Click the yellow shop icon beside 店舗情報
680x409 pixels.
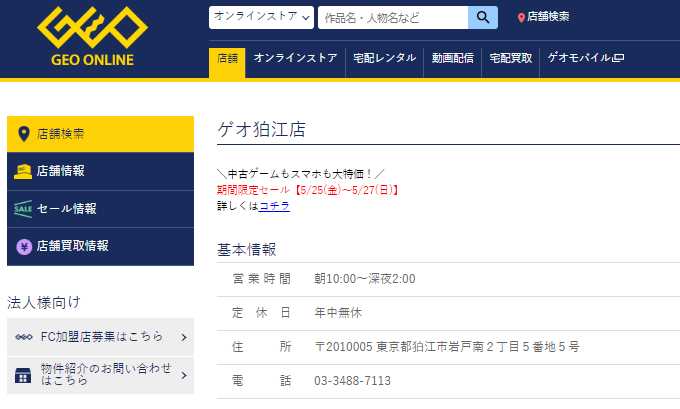[x=23, y=171]
